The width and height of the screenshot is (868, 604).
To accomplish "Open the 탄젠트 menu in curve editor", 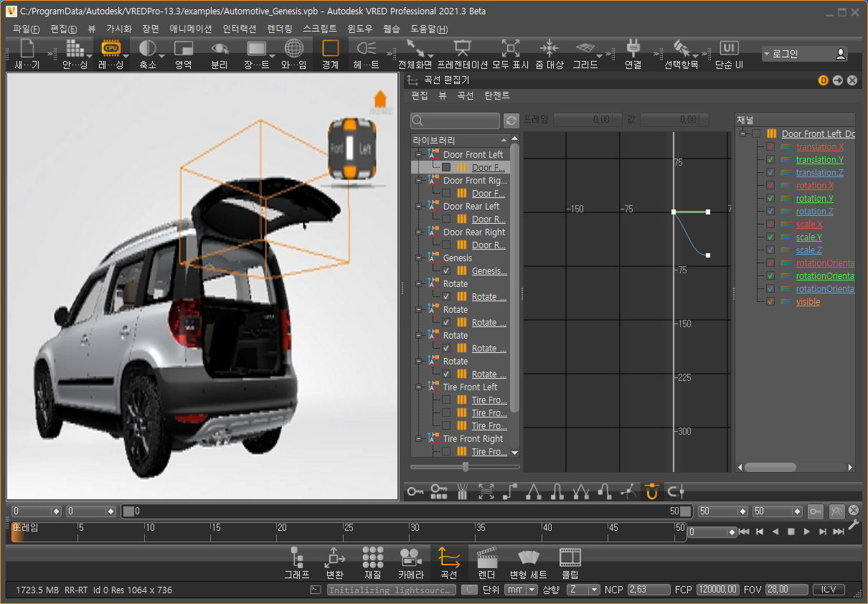I will point(497,95).
